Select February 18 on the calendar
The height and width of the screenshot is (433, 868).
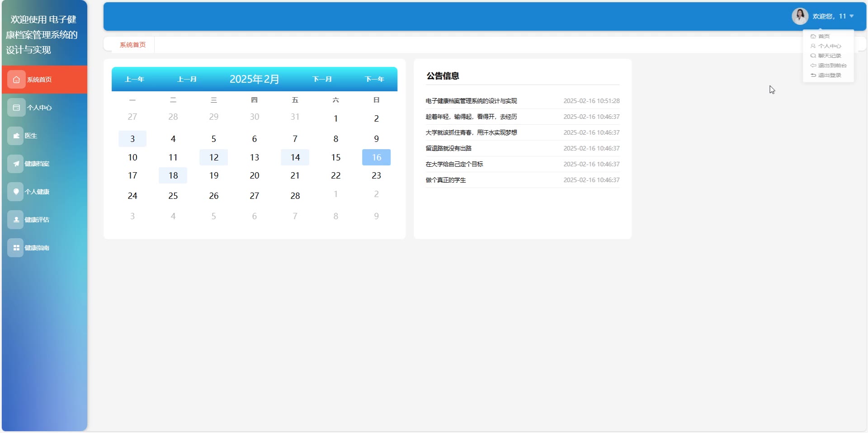pyautogui.click(x=173, y=175)
